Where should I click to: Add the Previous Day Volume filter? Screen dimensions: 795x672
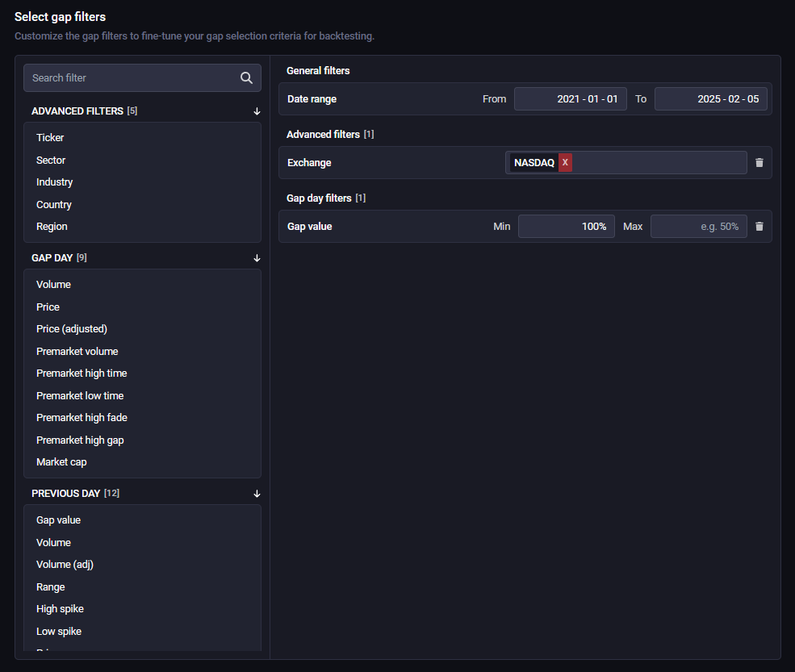(x=53, y=543)
